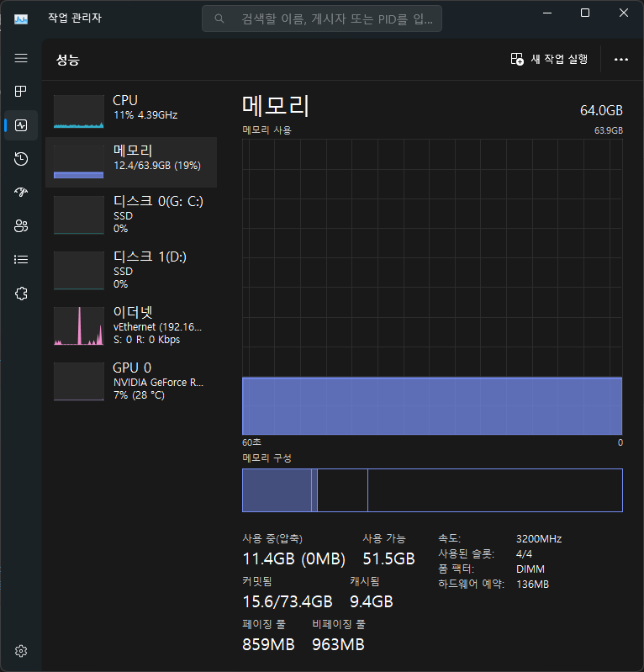Viewport: 644px width, 672px height.
Task: Click the Task Manager app icon in title bar
Action: [21, 19]
